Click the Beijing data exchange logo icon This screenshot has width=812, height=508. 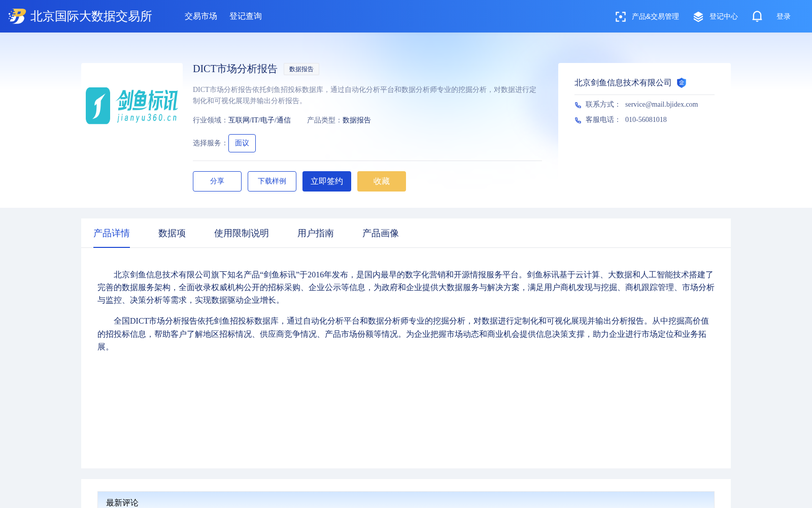pos(17,16)
